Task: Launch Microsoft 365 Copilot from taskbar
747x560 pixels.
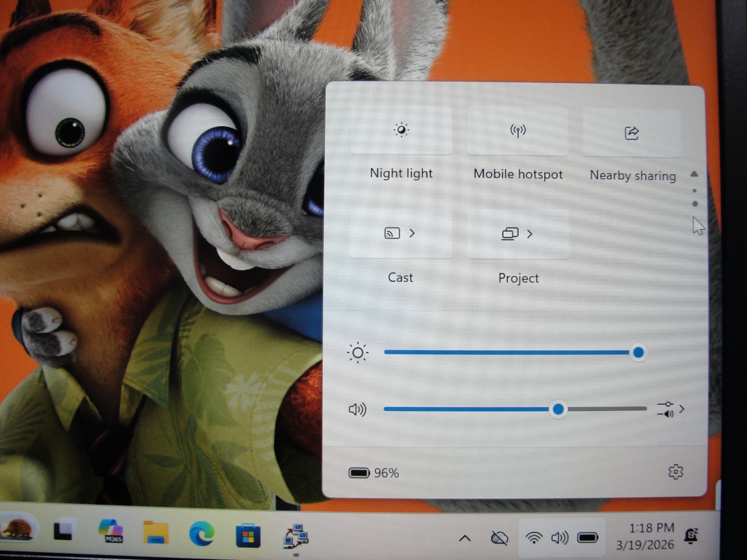Action: 111,531
